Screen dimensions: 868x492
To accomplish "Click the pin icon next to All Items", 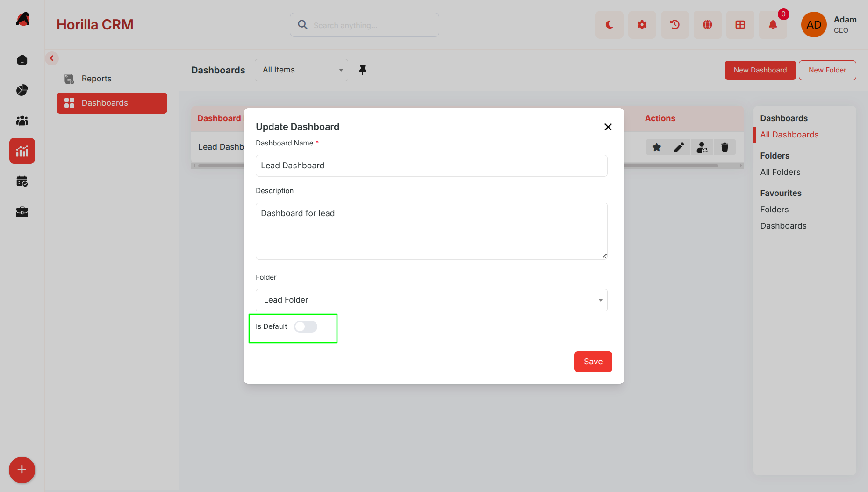I will click(362, 70).
